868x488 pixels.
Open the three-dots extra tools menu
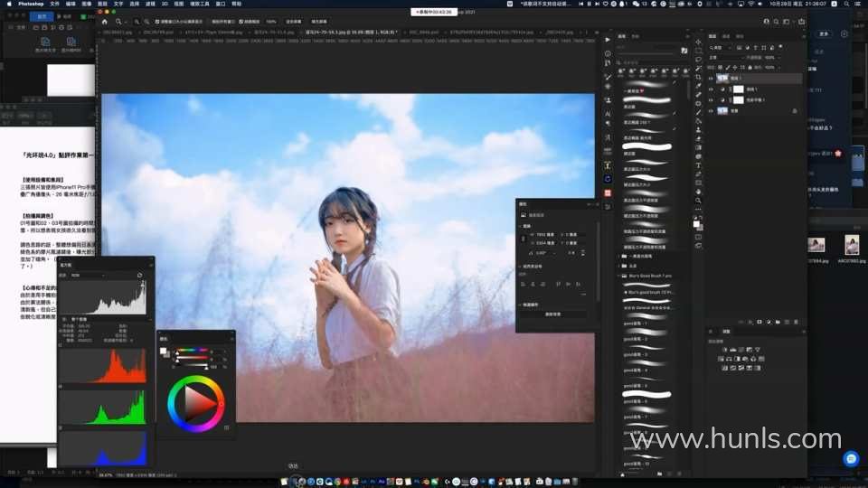click(698, 210)
